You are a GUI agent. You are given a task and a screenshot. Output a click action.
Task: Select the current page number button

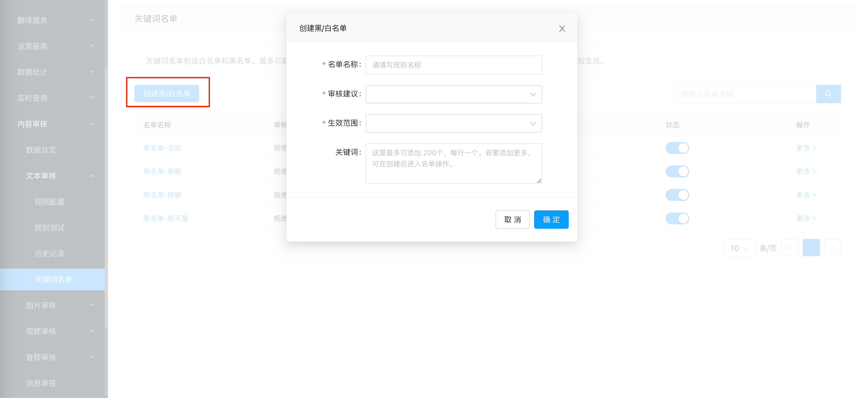point(811,248)
